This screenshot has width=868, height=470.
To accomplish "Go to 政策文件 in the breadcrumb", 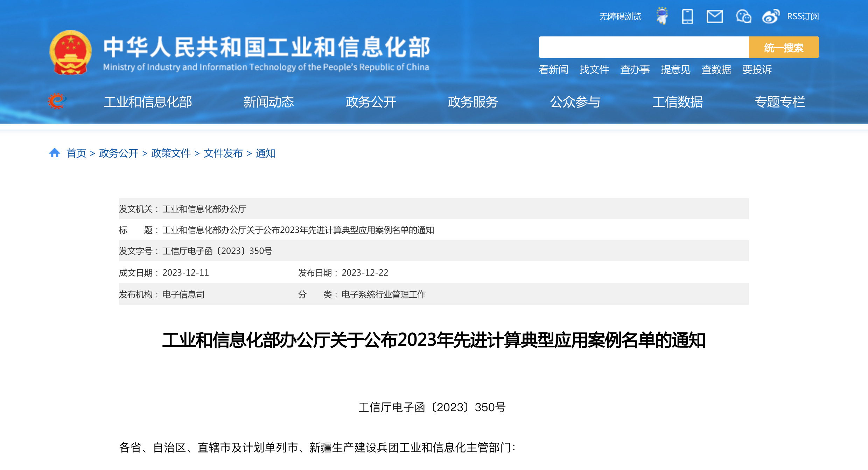I will 171,153.
